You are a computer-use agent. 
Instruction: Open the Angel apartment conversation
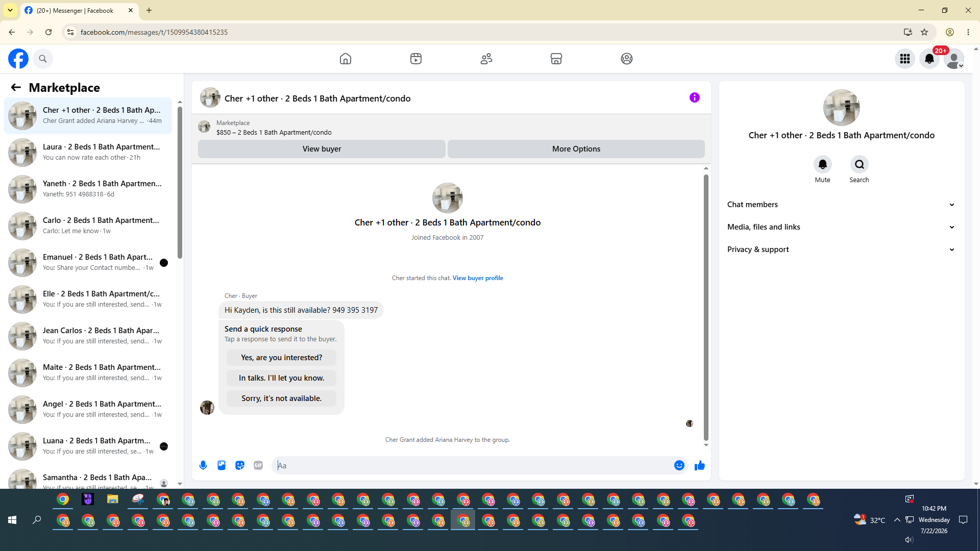click(x=88, y=410)
